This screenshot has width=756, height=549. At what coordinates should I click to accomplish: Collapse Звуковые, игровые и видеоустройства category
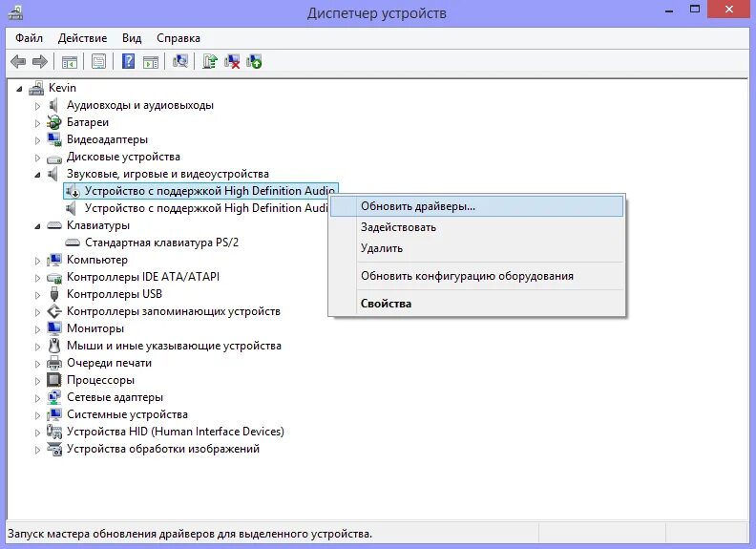point(37,175)
